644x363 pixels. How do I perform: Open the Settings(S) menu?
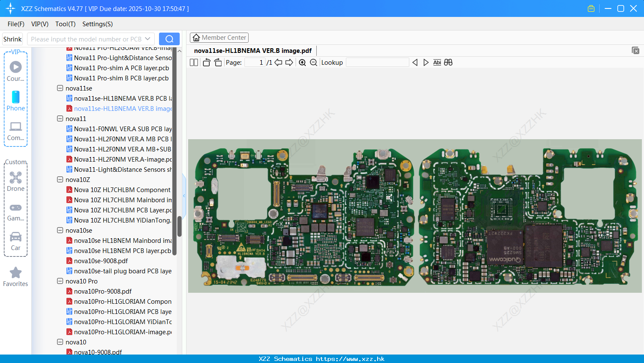tap(98, 24)
